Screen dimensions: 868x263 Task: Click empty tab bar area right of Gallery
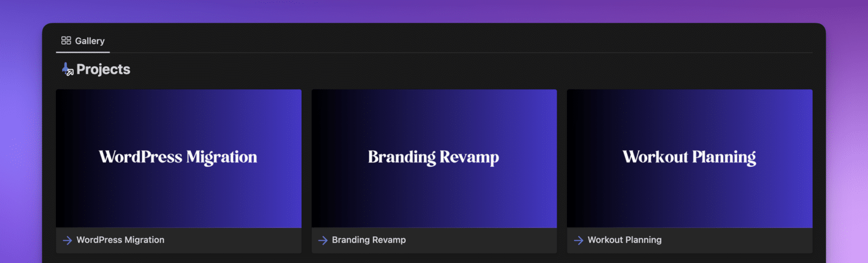(434, 41)
